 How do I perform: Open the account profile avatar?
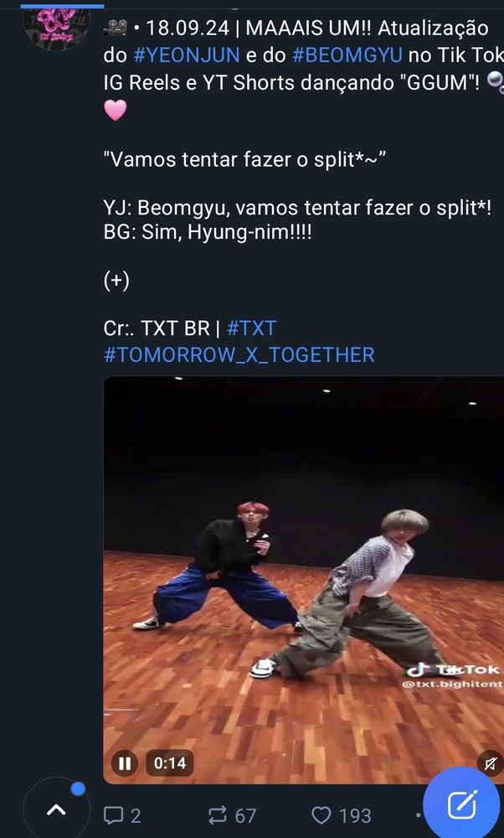56,26
